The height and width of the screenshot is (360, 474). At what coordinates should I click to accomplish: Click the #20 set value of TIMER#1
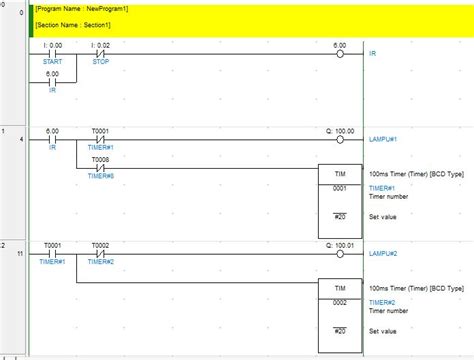340,217
